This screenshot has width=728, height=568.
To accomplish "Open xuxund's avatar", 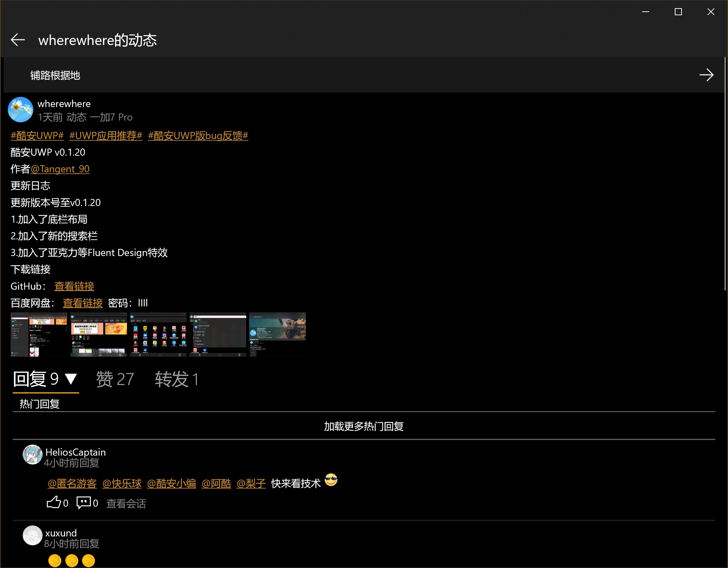I will [x=32, y=535].
